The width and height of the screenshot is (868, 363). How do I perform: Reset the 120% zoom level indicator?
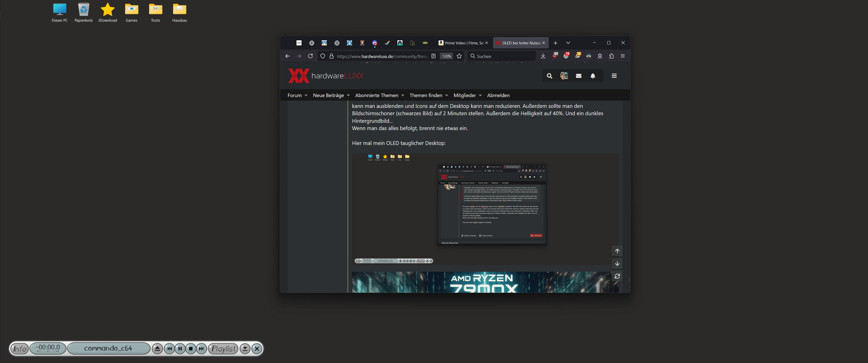tap(446, 56)
